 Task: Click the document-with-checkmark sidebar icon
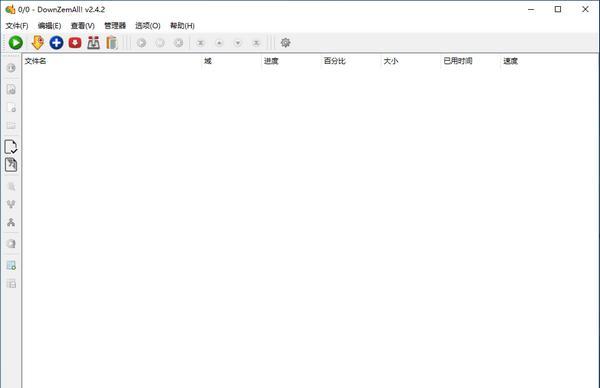11,147
